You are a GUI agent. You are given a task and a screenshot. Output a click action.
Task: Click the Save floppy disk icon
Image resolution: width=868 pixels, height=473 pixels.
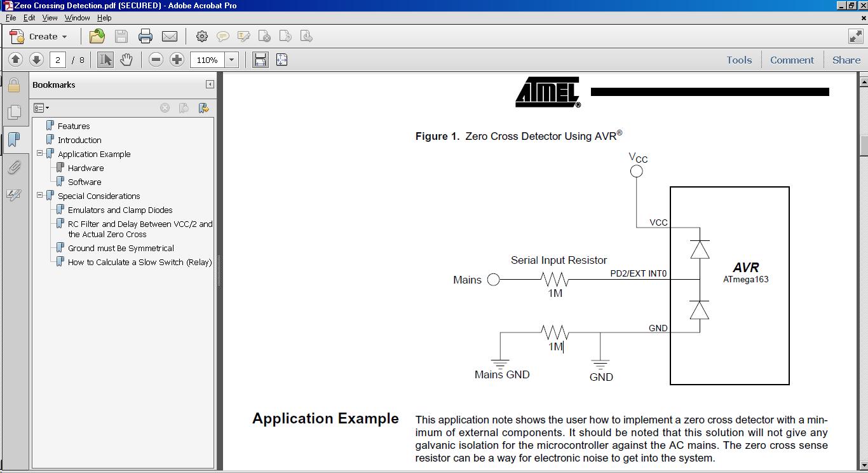click(121, 36)
